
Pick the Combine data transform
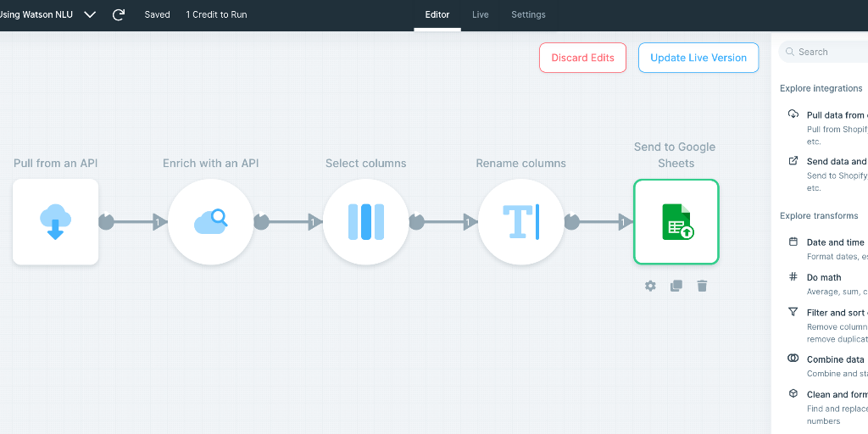[x=835, y=359]
